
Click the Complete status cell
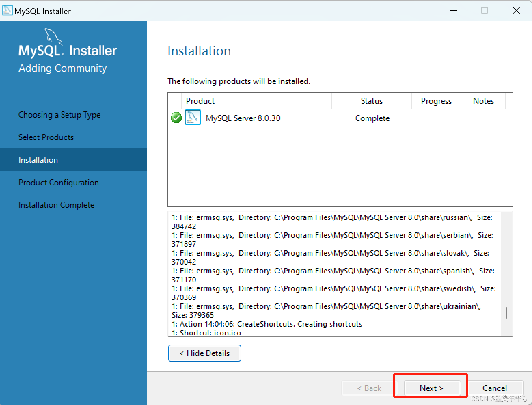[372, 118]
